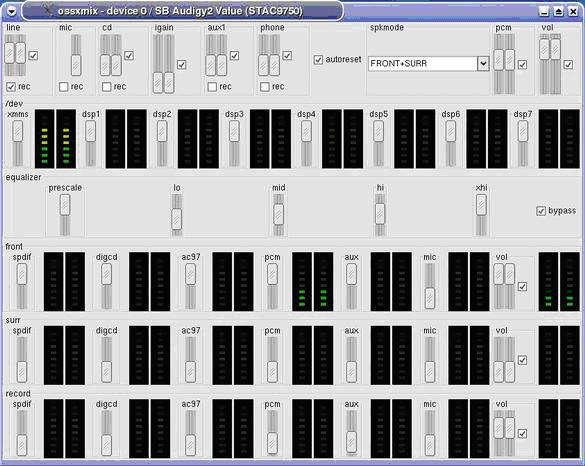Uncheck rec under the line control
Screen dimensions: 585x466
pos(11,87)
